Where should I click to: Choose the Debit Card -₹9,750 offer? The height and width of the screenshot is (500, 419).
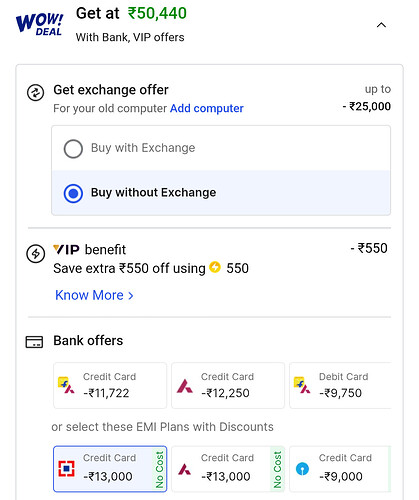(x=340, y=385)
